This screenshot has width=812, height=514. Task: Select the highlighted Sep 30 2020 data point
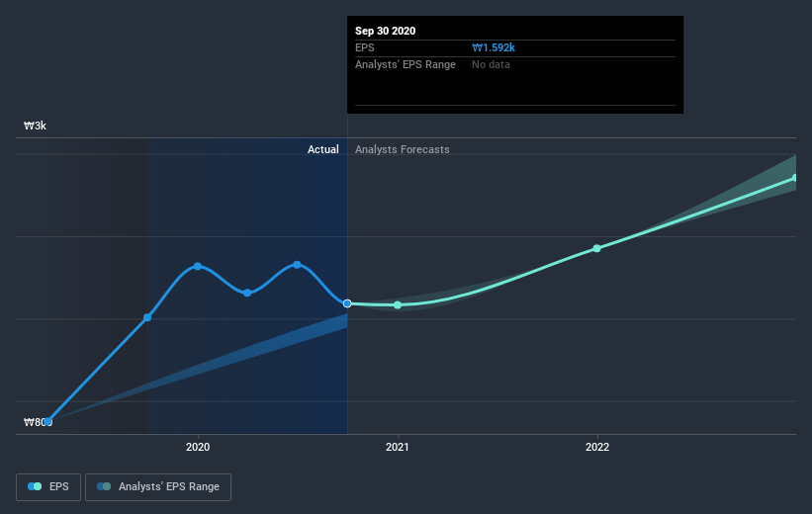(x=347, y=303)
